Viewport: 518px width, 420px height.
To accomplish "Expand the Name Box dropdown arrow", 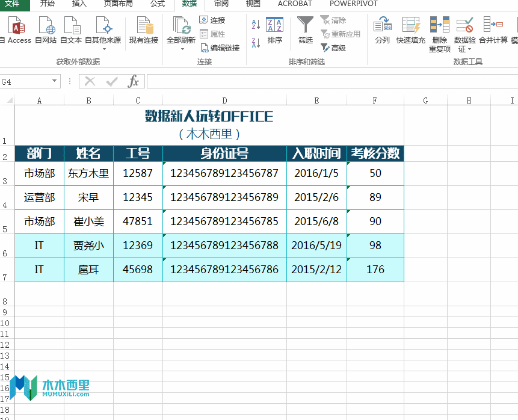I will coord(55,81).
